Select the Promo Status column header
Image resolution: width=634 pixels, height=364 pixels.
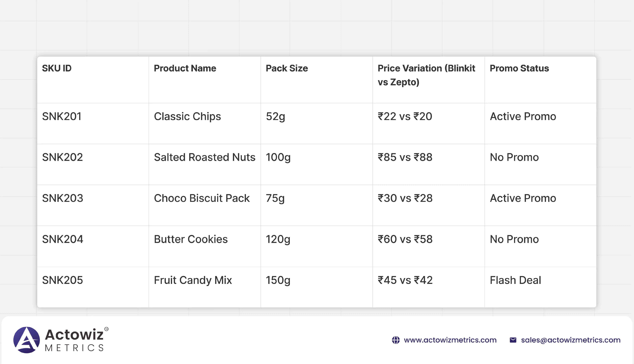(x=519, y=68)
